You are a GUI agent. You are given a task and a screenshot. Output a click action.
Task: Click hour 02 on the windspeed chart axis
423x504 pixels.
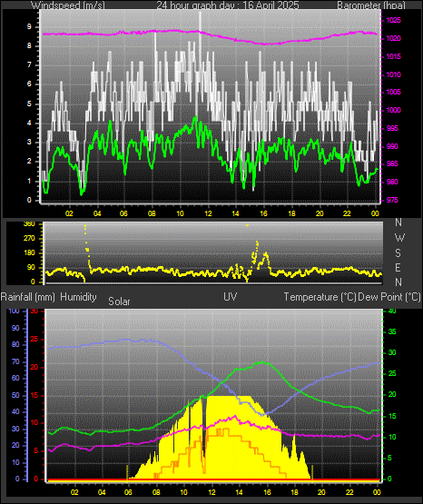click(x=69, y=213)
